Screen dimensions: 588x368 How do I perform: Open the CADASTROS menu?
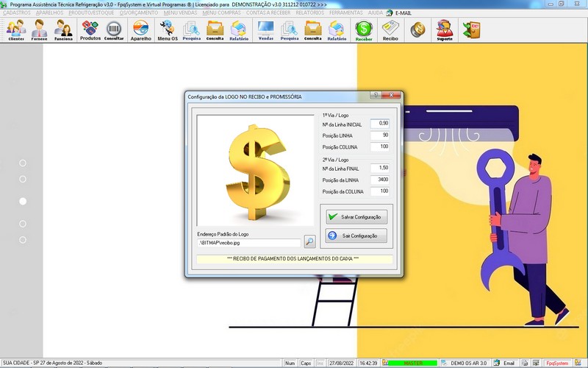pyautogui.click(x=16, y=13)
